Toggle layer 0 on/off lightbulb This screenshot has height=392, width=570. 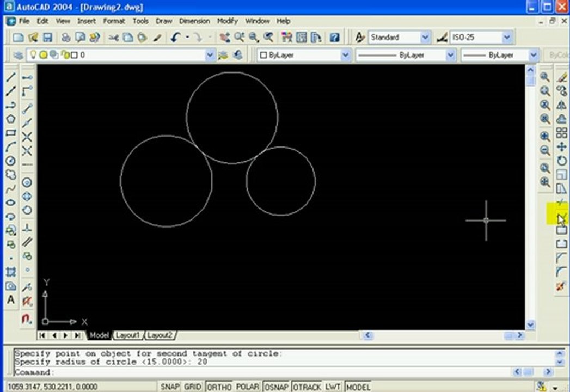tap(33, 55)
